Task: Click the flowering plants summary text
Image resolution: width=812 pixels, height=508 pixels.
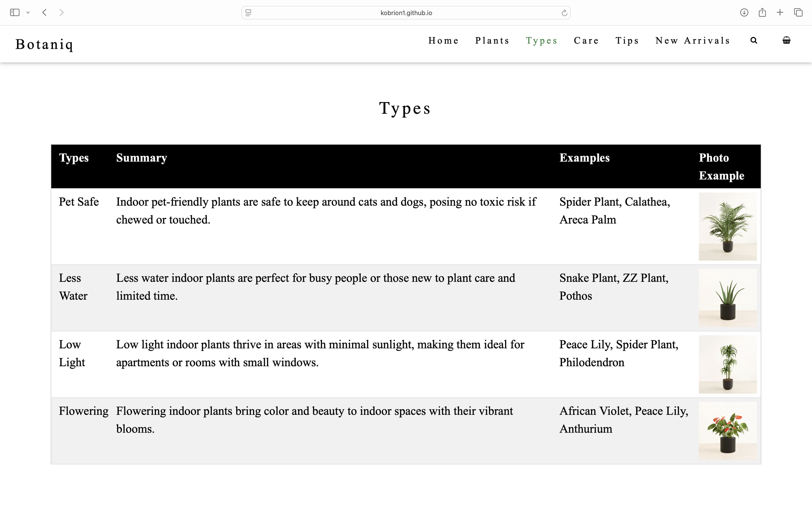Action: click(314, 420)
